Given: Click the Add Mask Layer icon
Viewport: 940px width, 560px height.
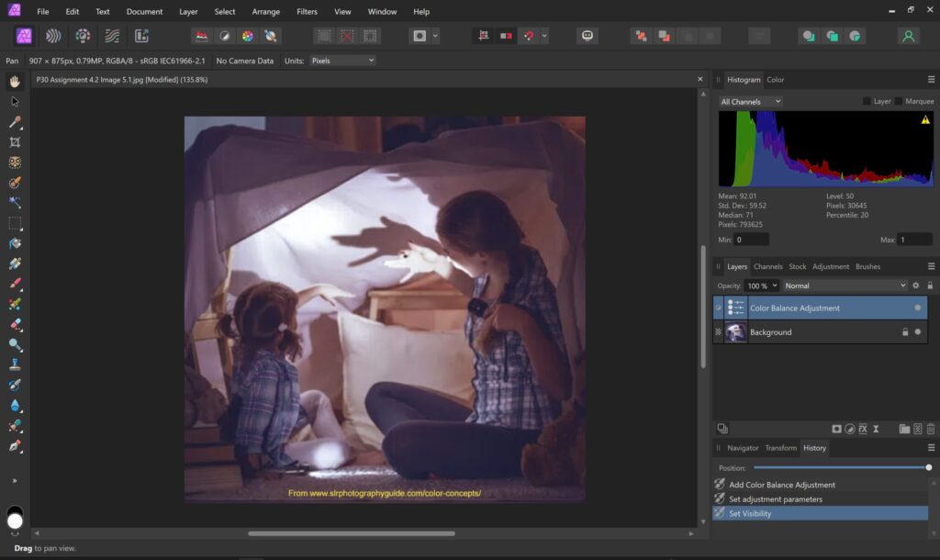Looking at the screenshot, I should click(x=836, y=429).
